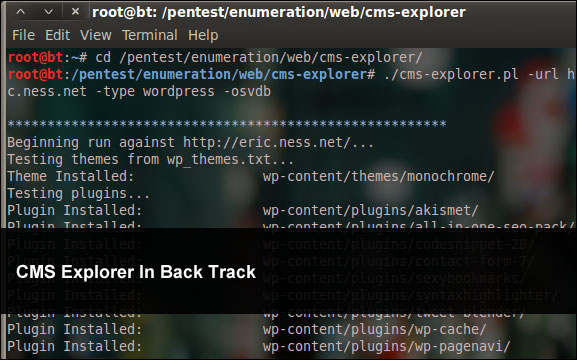Click the cd /pentest/enumeration command text
The width and height of the screenshot is (577, 360).
tap(259, 57)
